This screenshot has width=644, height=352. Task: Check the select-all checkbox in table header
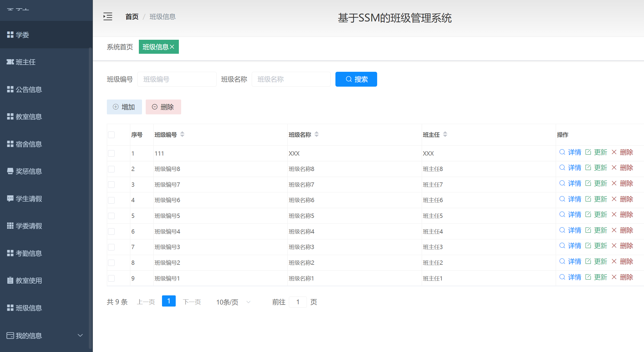pos(111,134)
